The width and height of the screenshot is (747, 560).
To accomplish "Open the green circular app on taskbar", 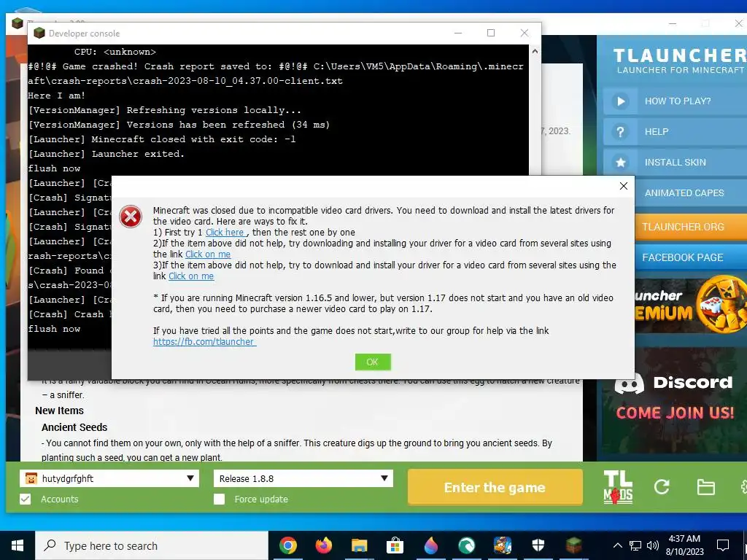I will coord(466,545).
